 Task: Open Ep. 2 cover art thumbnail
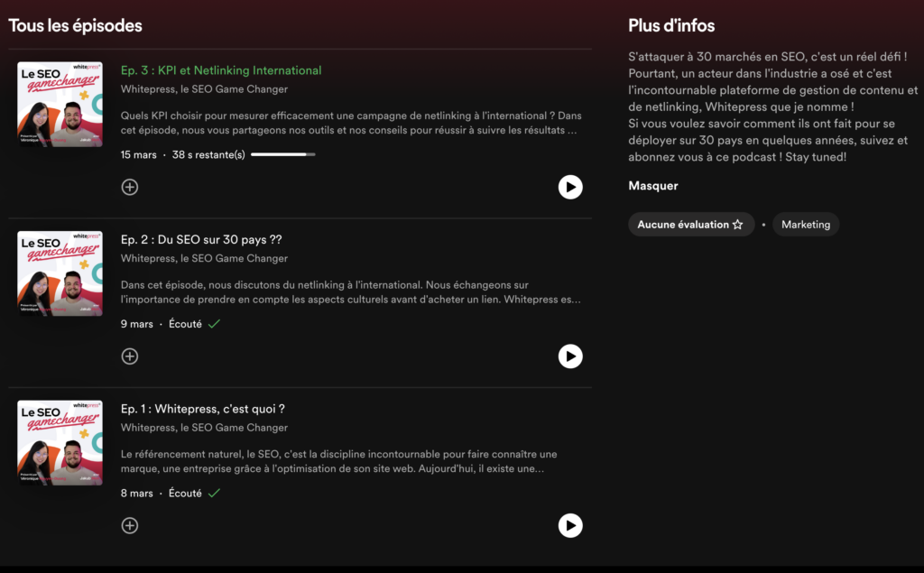tap(60, 273)
